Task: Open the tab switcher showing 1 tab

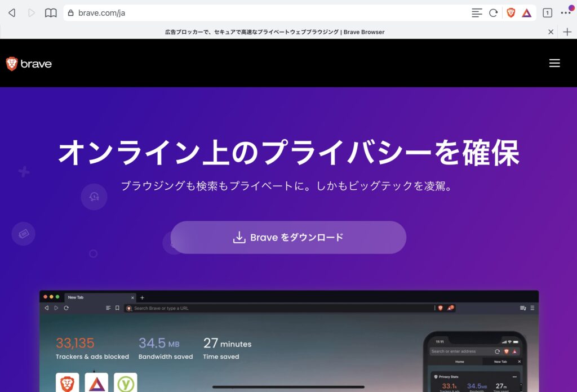Action: [547, 13]
